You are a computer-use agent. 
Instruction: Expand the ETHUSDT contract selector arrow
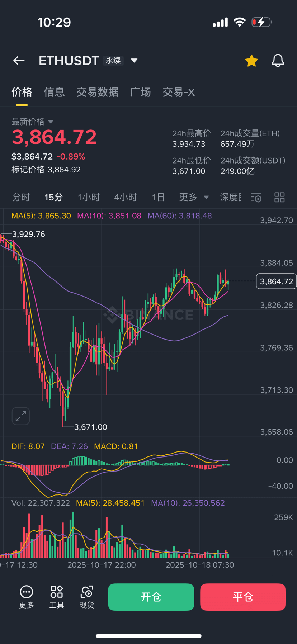pyautogui.click(x=134, y=61)
